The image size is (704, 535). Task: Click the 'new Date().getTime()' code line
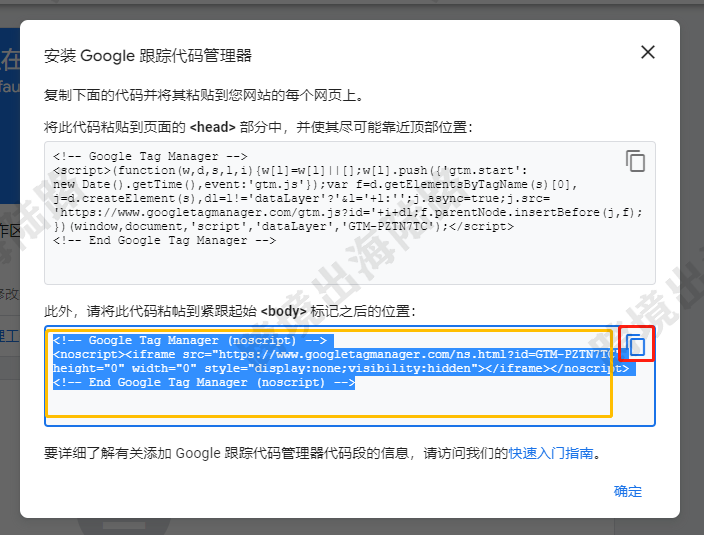coord(315,184)
